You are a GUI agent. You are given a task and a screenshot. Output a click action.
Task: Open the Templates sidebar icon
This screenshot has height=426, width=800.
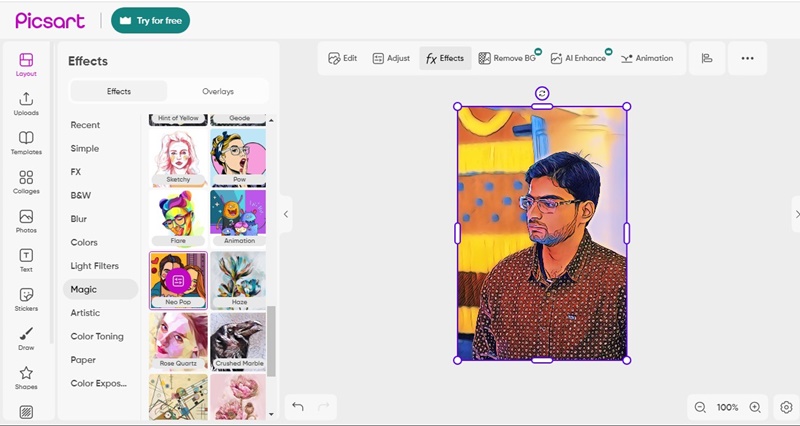(x=26, y=142)
